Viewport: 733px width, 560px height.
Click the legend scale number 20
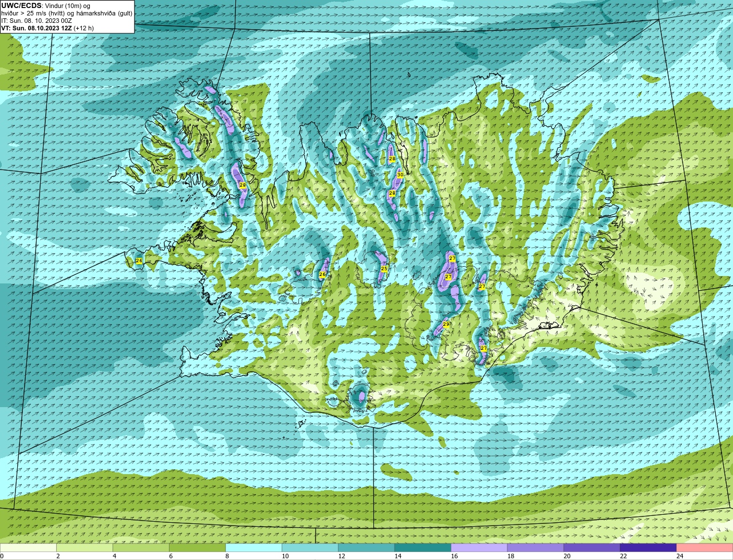pos(567,556)
